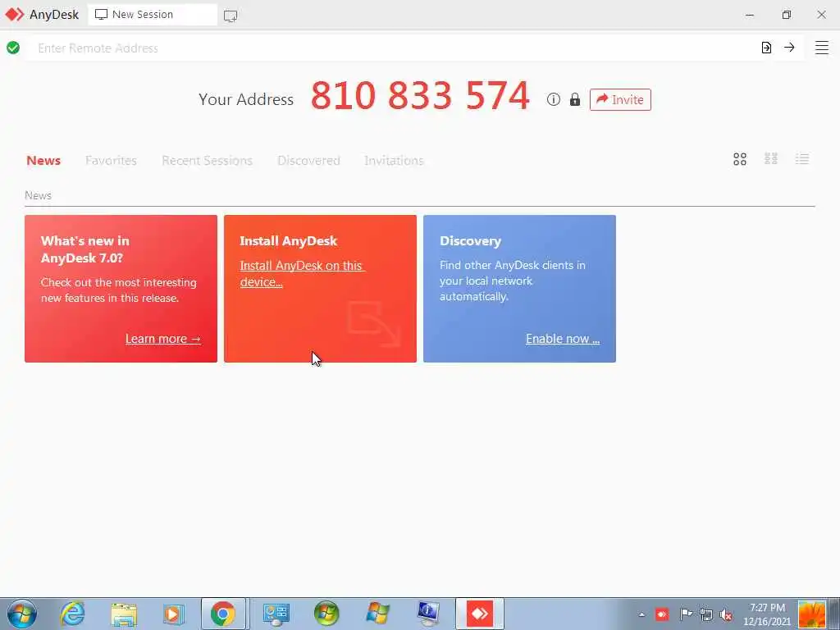840x630 pixels.
Task: Click the connect arrow icon
Action: click(789, 48)
